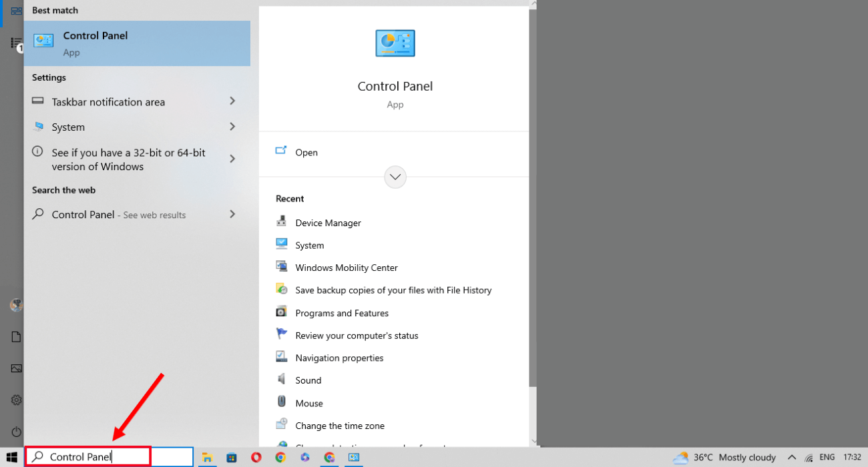
Task: Expand System settings result arrow
Action: click(x=232, y=127)
